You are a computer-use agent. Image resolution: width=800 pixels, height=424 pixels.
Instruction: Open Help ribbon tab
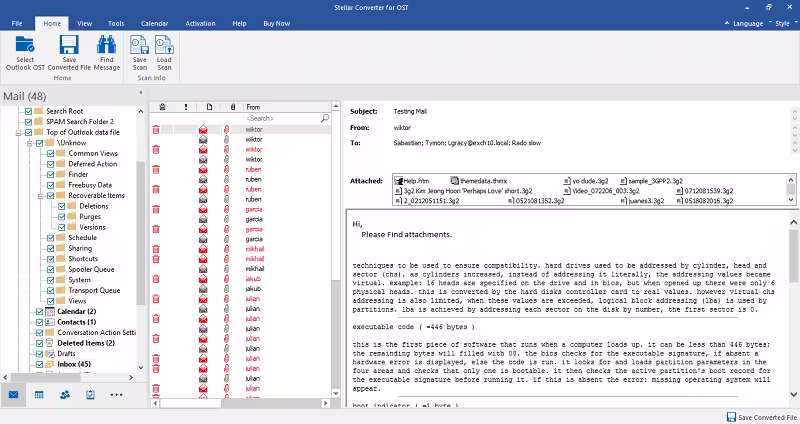[x=239, y=23]
